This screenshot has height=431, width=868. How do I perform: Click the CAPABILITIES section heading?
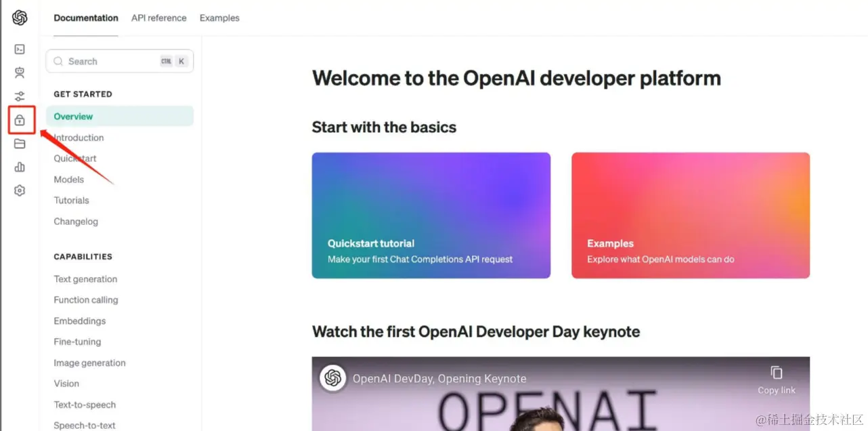point(83,257)
